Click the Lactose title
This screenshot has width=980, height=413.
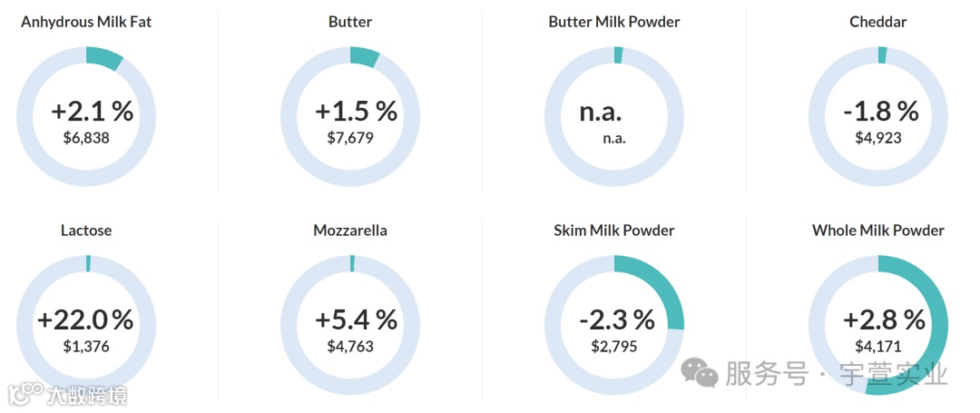(x=86, y=231)
